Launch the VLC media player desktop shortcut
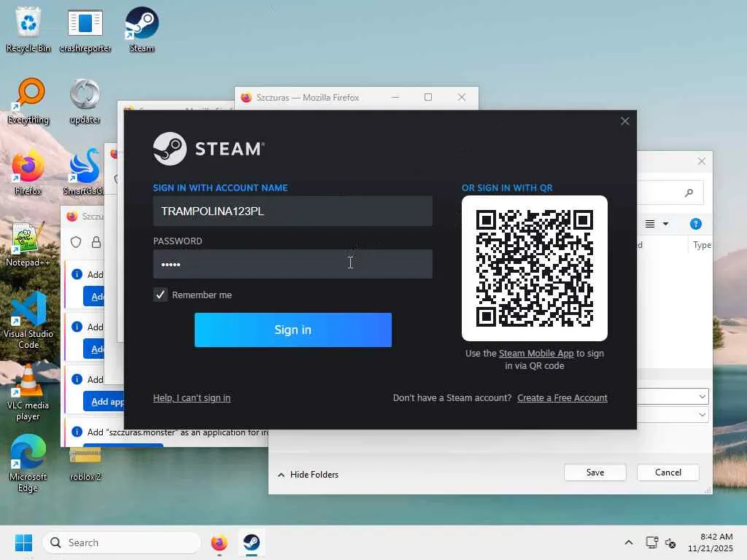Viewport: 747px width, 560px height. pos(28,392)
